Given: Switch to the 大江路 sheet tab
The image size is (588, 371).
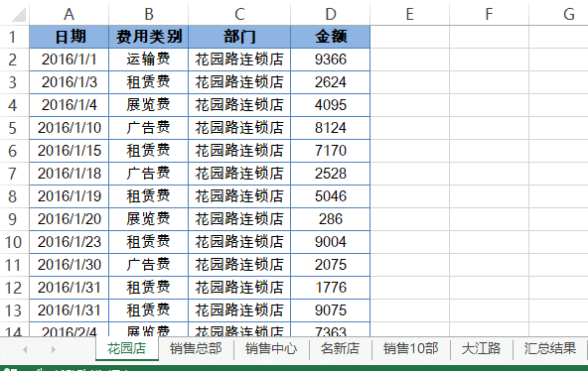Looking at the screenshot, I should pyautogui.click(x=481, y=349).
